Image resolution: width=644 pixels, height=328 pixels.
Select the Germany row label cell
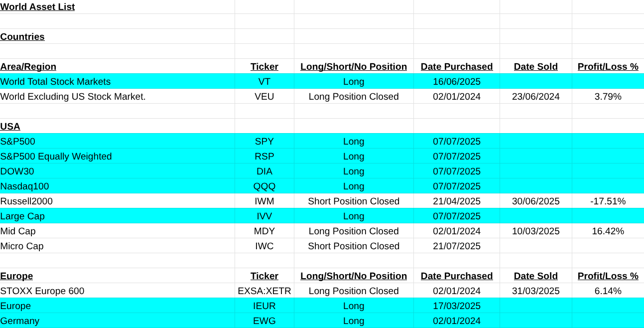20,321
